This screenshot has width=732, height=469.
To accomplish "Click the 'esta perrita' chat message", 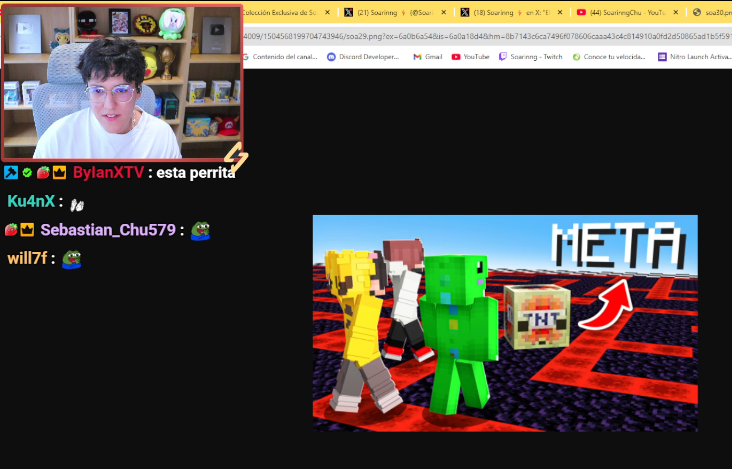I will (x=196, y=173).
